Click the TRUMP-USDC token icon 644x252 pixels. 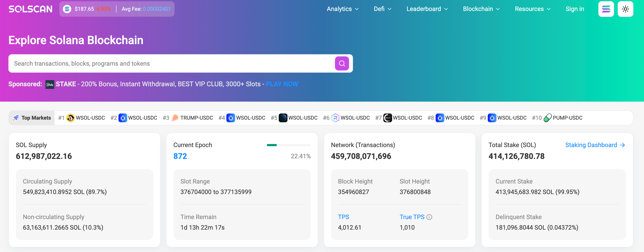175,118
